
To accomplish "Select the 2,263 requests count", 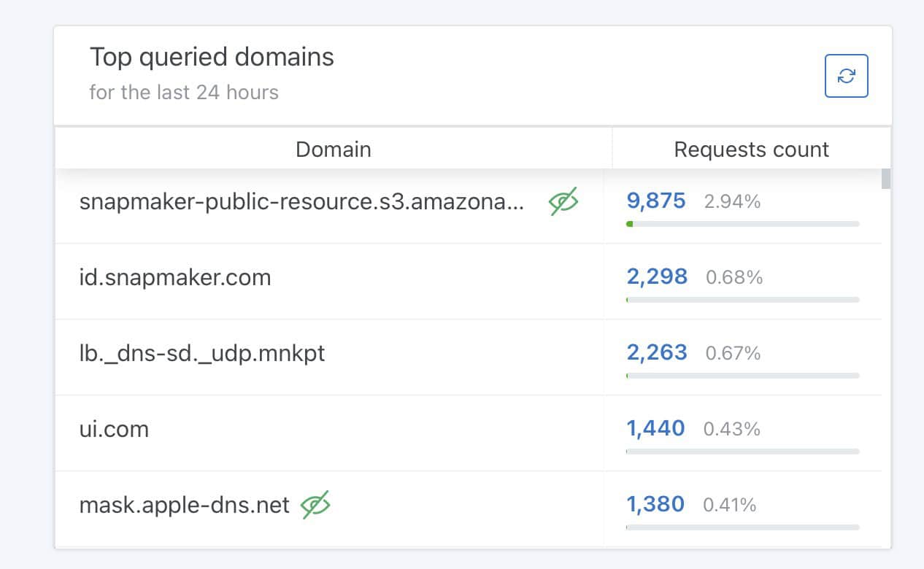I will point(657,353).
